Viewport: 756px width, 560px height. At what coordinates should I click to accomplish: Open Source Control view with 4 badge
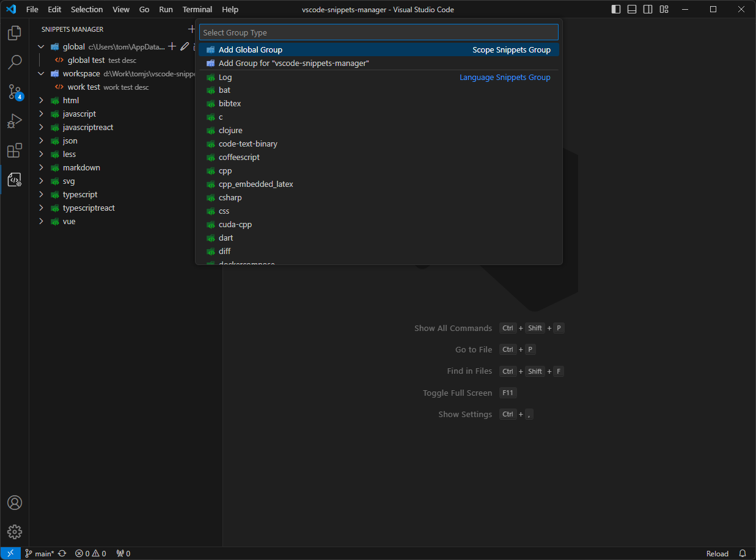(15, 92)
